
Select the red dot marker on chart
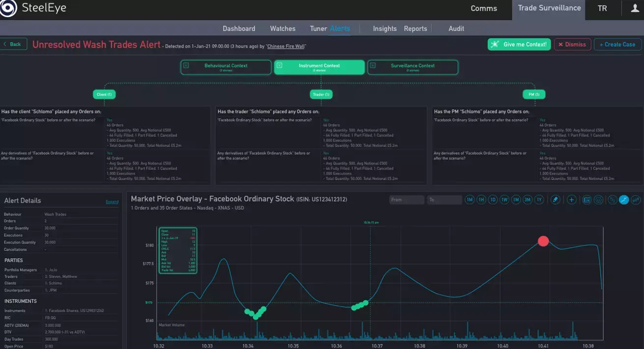click(543, 241)
